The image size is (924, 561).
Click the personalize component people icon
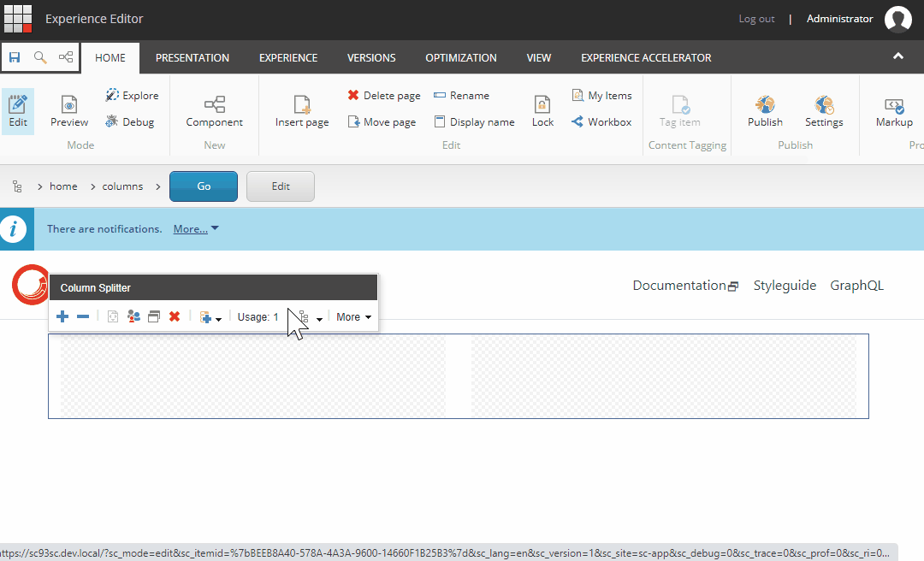pyautogui.click(x=133, y=317)
